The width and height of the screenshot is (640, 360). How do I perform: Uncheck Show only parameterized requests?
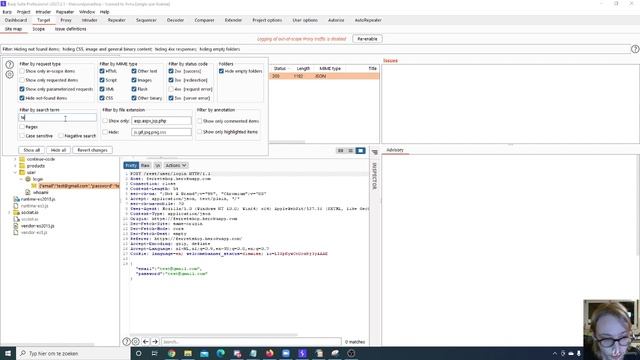tap(22, 89)
